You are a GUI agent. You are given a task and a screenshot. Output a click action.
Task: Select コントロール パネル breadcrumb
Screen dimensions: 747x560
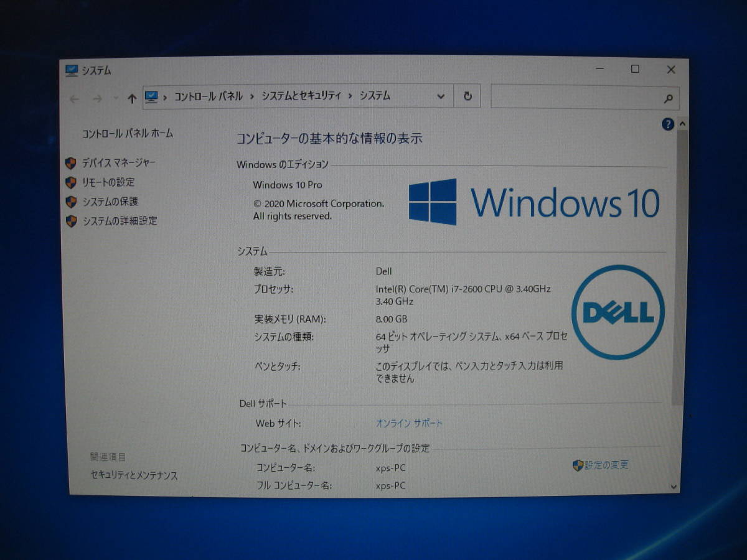208,96
